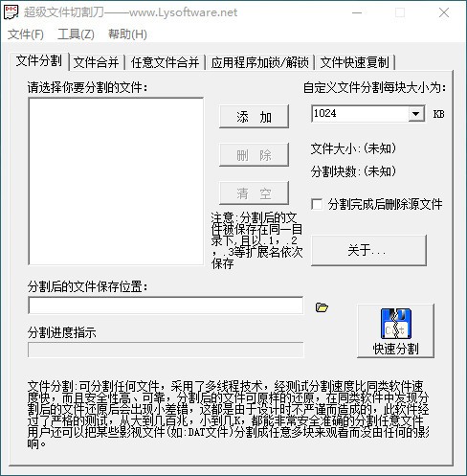Click the split file save location input field
Image resolution: width=467 pixels, height=476 pixels.
point(166,306)
